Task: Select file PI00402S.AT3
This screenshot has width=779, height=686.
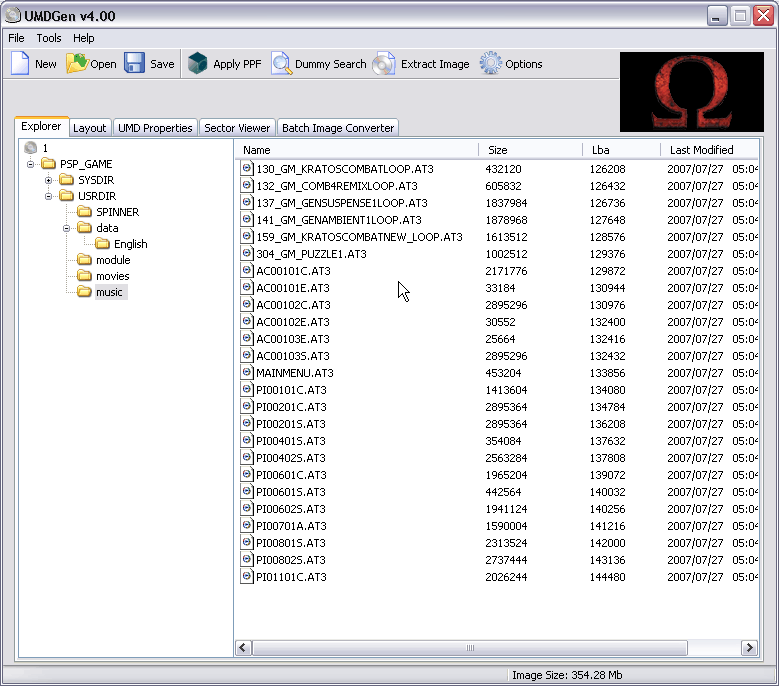Action: [291, 457]
